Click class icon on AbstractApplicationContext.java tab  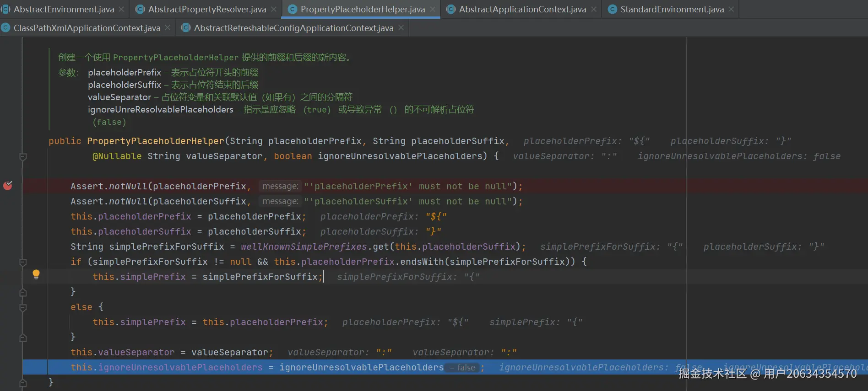click(451, 9)
